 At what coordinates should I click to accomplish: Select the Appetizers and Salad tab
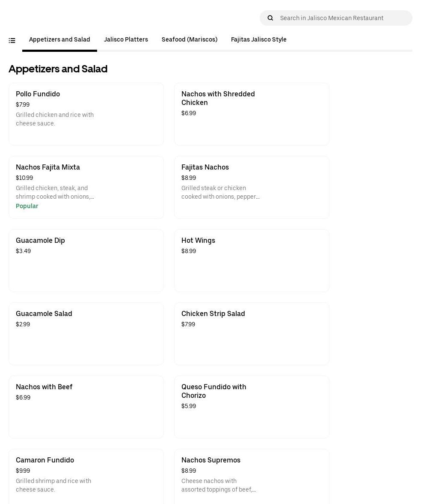point(59,40)
